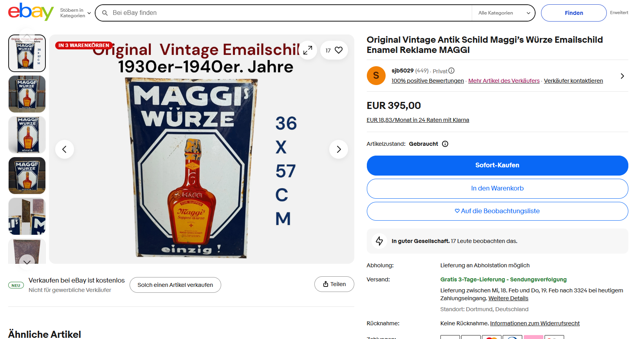Add item to favorites with heart icon
The height and width of the screenshot is (339, 644).
coord(339,50)
